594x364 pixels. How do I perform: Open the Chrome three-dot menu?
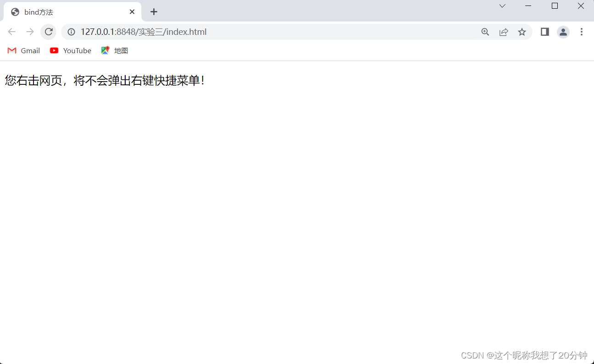coord(582,32)
